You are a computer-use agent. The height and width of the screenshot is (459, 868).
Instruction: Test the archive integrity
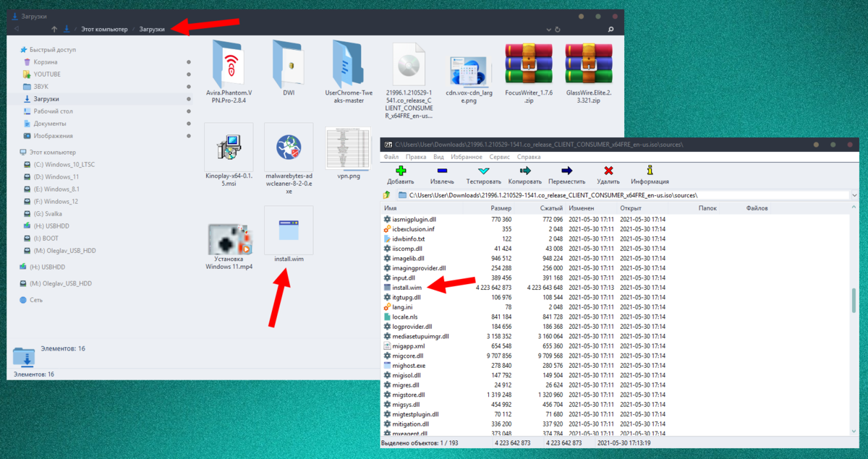(x=484, y=173)
